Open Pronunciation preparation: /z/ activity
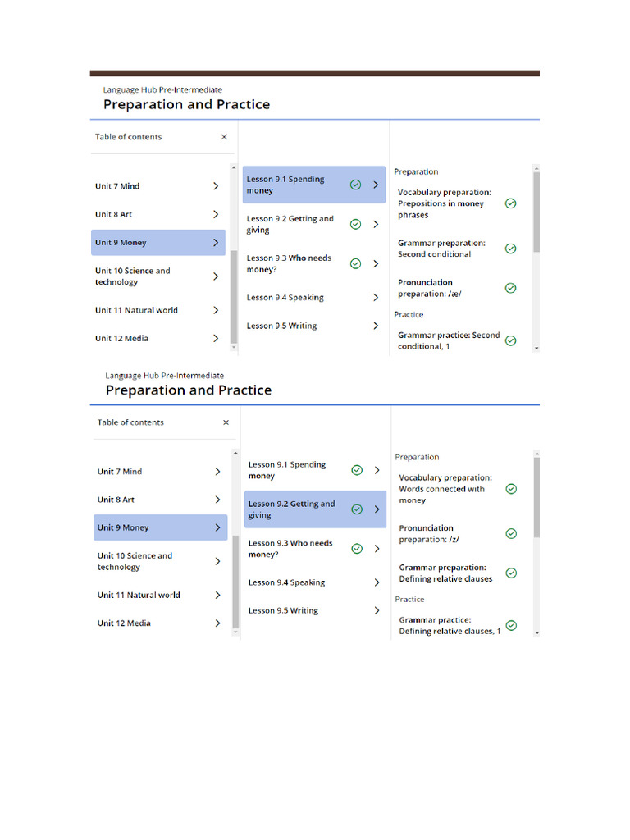 [427, 533]
